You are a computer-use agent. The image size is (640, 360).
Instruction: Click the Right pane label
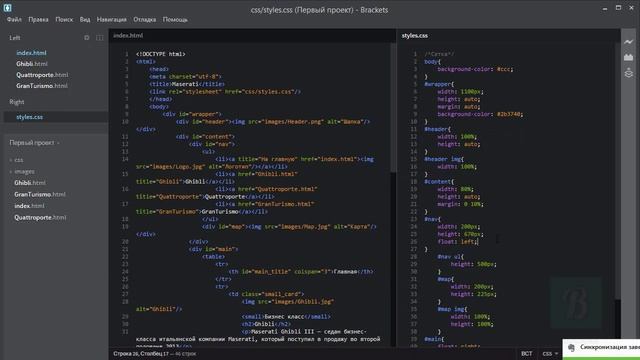[17, 102]
